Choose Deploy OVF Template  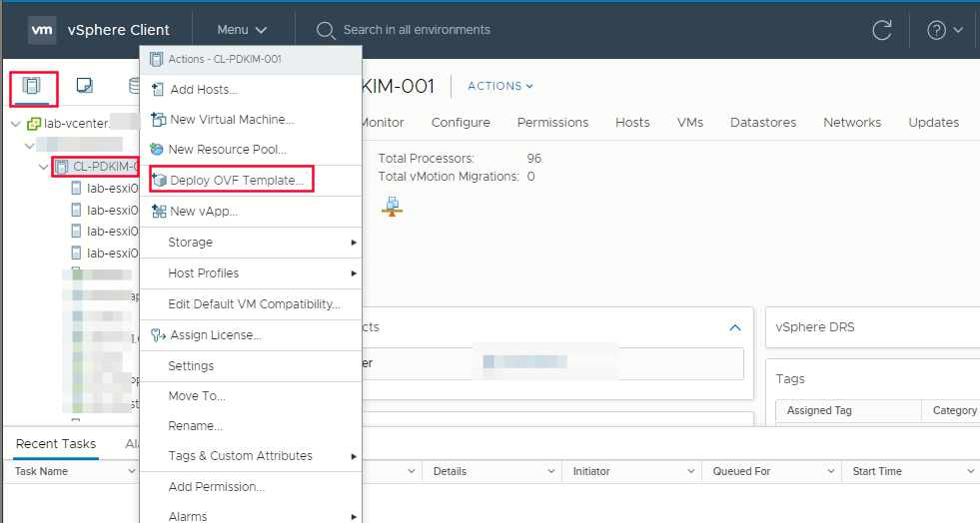251,181
